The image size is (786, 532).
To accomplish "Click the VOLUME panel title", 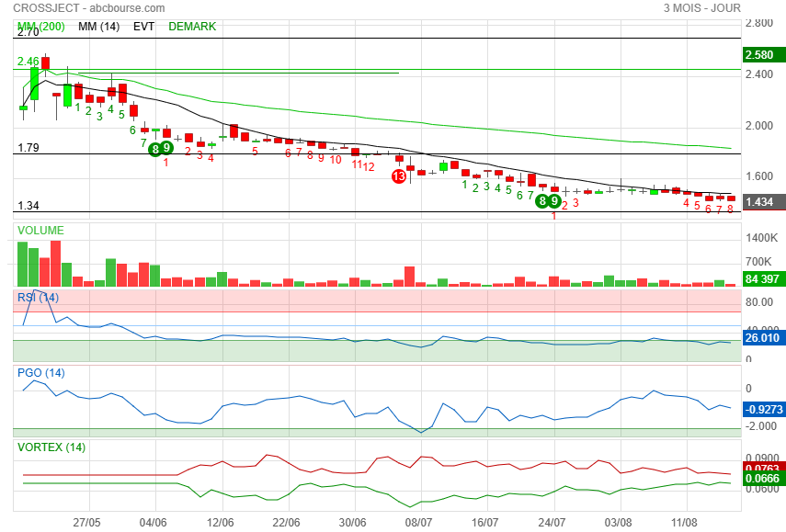I will (40, 231).
